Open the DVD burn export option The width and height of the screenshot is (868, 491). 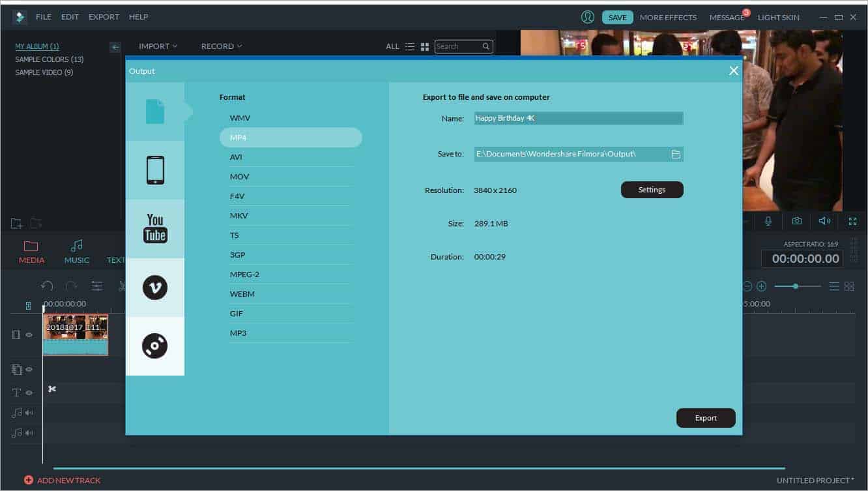point(155,346)
